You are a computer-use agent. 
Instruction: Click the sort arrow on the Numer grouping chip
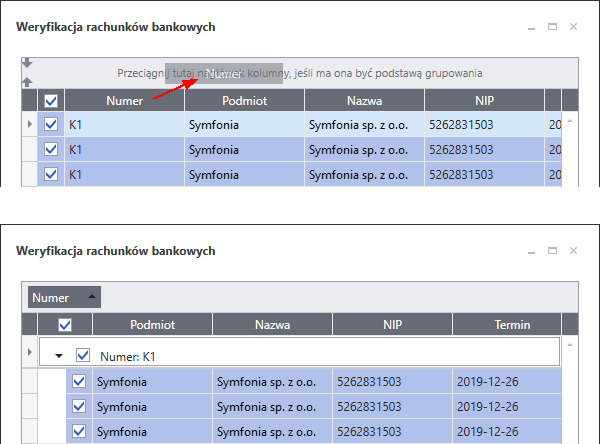tap(92, 297)
